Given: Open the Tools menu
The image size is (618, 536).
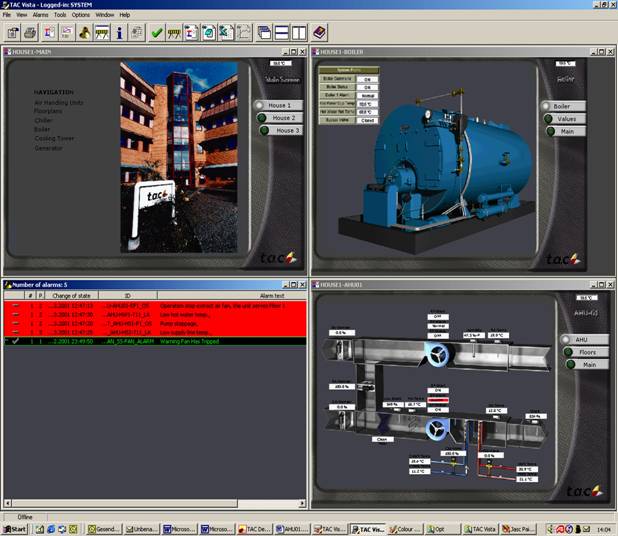Looking at the screenshot, I should [60, 15].
